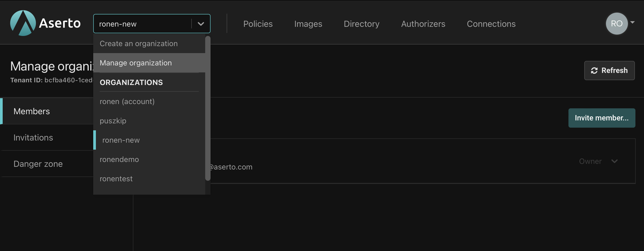Screen dimensions: 644x251
Task: Click the refresh arrows icon
Action: point(594,71)
